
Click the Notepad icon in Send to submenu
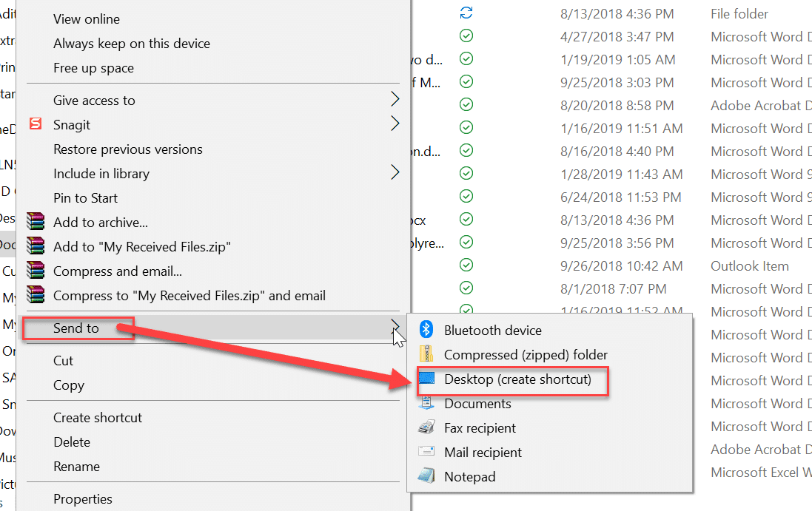click(x=426, y=476)
